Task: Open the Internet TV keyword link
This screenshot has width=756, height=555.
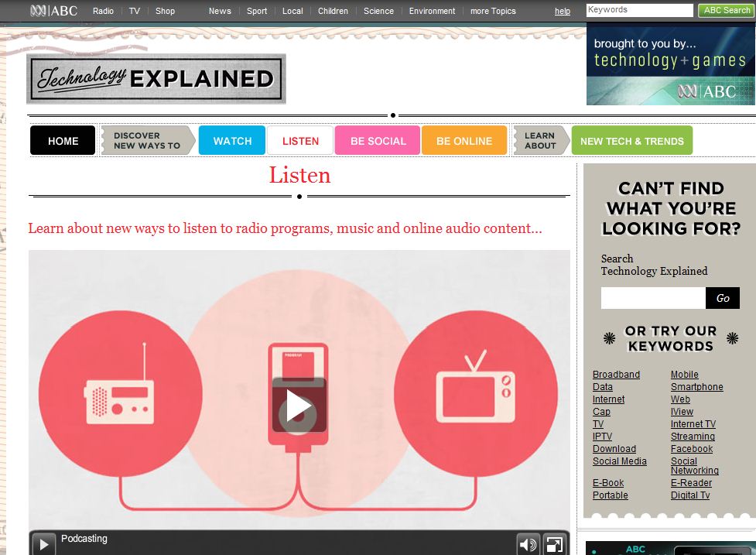Action: [693, 424]
